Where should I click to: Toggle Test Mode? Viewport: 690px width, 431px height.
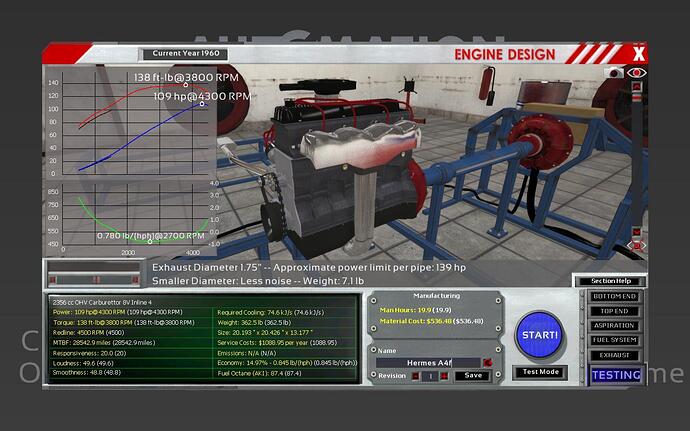[x=541, y=372]
